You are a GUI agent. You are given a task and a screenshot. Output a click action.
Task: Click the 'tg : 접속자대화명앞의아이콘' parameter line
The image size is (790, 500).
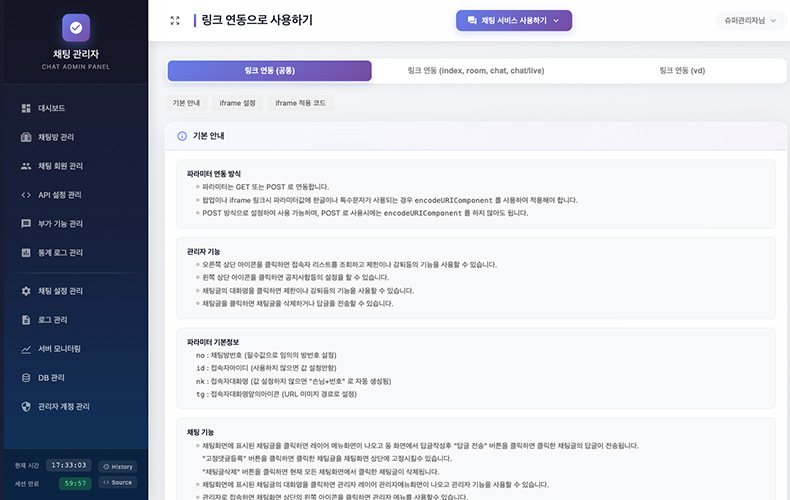[276, 395]
